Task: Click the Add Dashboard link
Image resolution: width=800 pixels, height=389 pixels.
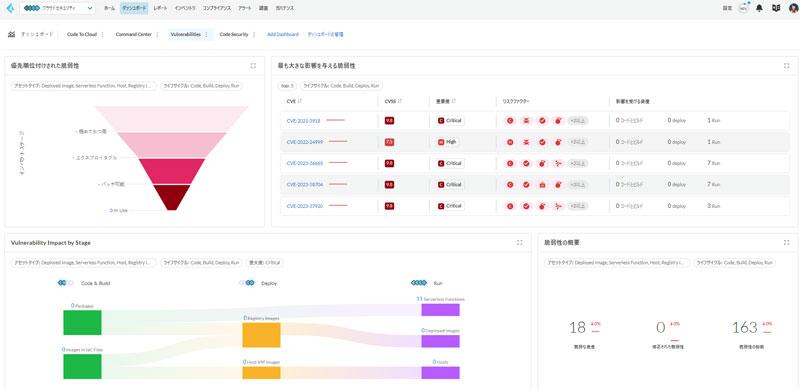Action: (283, 34)
